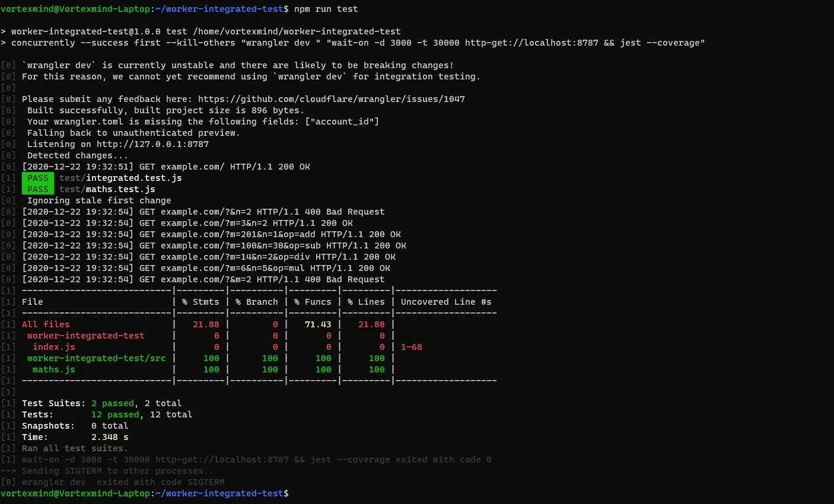The image size is (834, 504).
Task: Click the 'Uncovered Line #s' column header
Action: (x=446, y=302)
